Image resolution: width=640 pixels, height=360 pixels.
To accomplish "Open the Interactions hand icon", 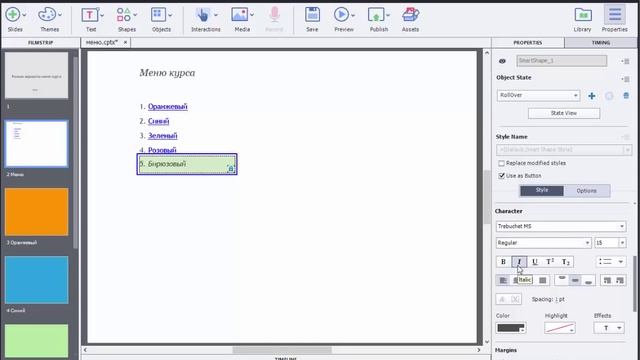I will 202,15.
